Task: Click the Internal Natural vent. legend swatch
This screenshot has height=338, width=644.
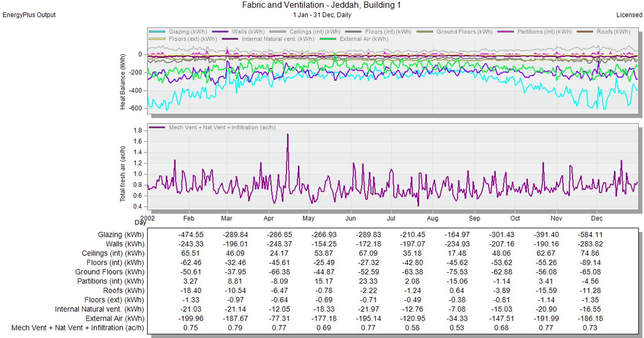Action: click(x=230, y=39)
